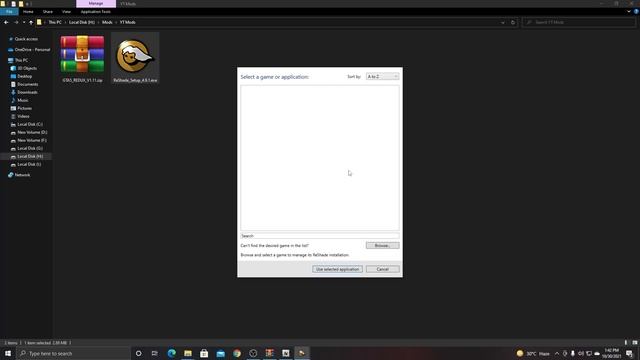Open the Application Tools ribbon tab

pos(96,11)
